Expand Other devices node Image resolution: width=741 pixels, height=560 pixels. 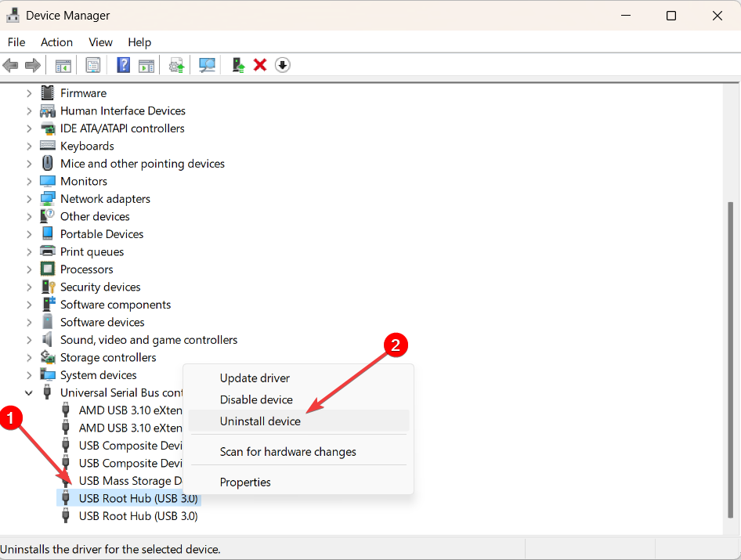(29, 216)
